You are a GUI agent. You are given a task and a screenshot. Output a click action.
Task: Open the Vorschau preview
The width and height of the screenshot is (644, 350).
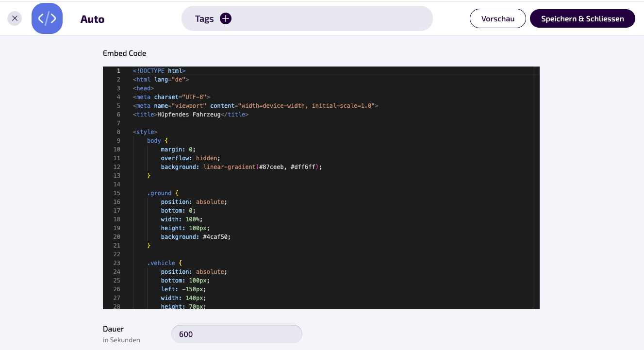[498, 18]
